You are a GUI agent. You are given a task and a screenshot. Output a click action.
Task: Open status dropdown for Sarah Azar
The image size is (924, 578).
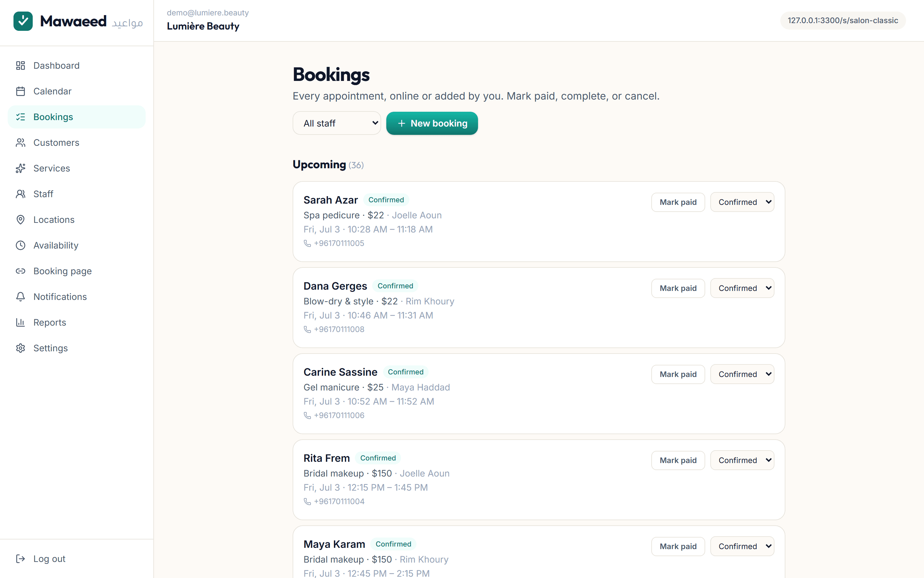point(742,202)
